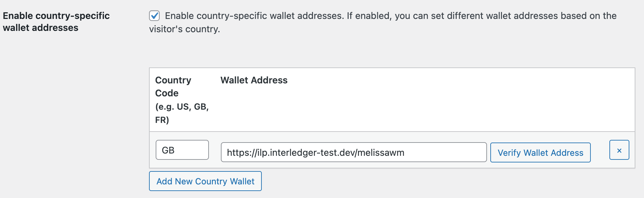Viewport: 644px width, 198px height.
Task: Click the wallet table header row
Action: tap(366, 100)
